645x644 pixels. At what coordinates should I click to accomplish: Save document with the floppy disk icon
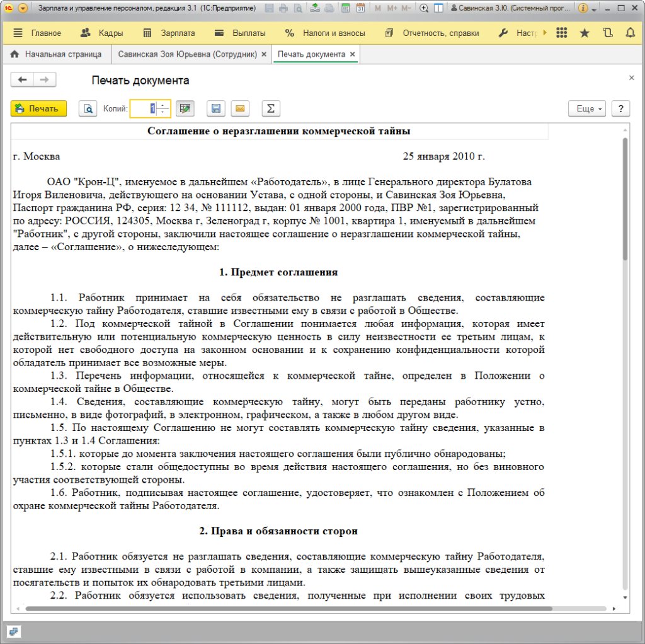click(x=216, y=108)
